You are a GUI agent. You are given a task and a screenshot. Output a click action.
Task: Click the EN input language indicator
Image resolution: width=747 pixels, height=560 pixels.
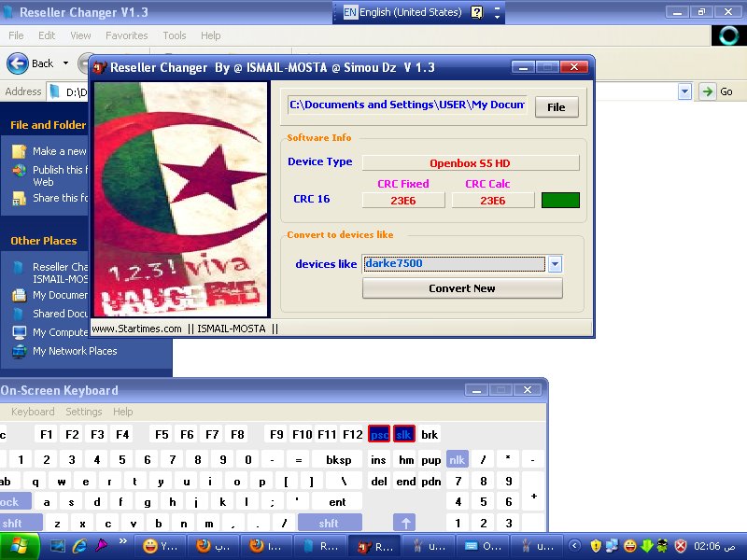click(349, 12)
